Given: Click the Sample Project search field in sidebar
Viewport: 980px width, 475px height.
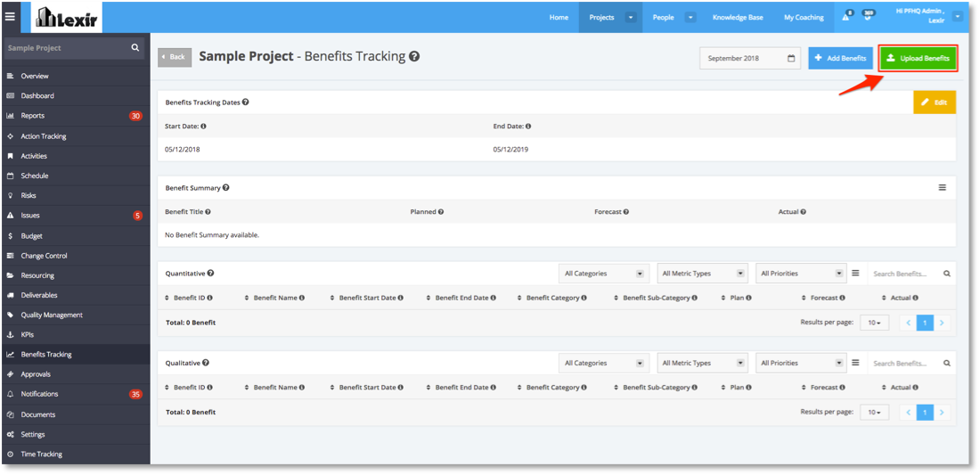Looking at the screenshot, I should pyautogui.click(x=74, y=48).
